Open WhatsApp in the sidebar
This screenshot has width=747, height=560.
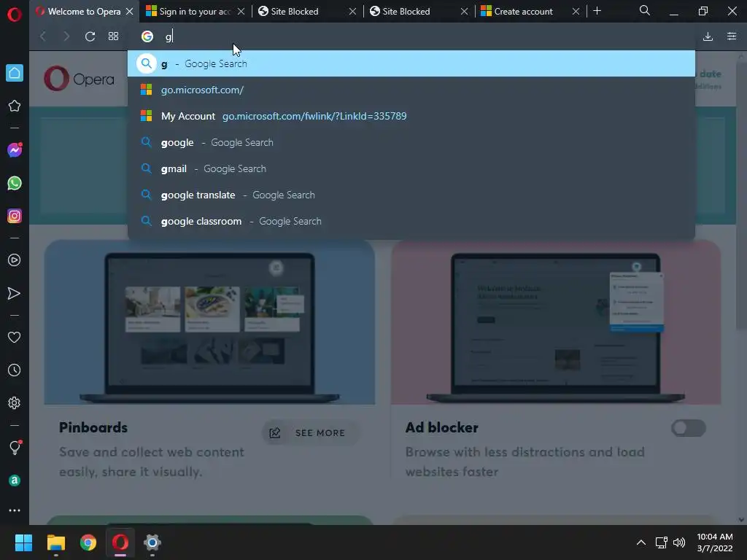tap(15, 183)
